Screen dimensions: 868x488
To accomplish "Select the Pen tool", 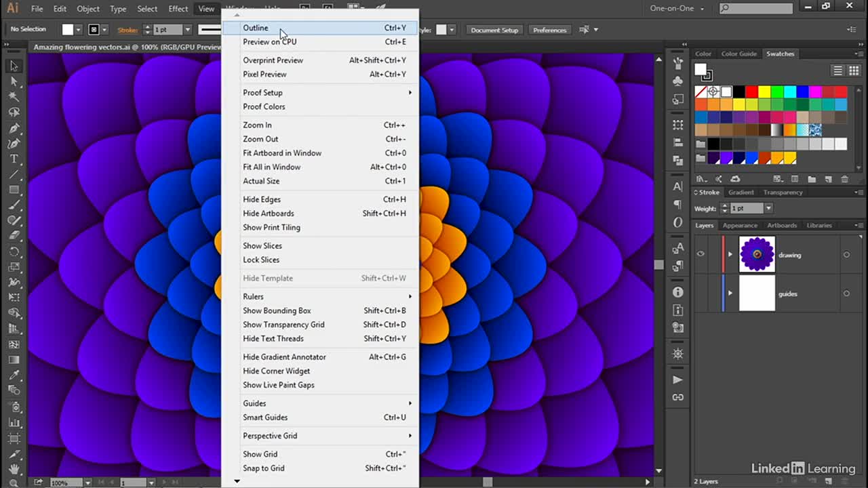I will point(14,128).
